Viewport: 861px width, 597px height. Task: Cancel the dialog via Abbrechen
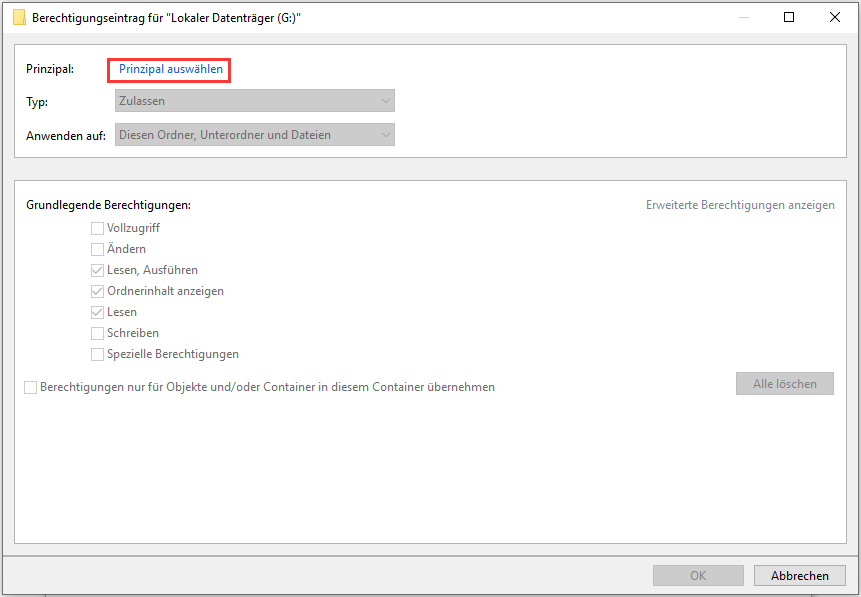pyautogui.click(x=800, y=576)
